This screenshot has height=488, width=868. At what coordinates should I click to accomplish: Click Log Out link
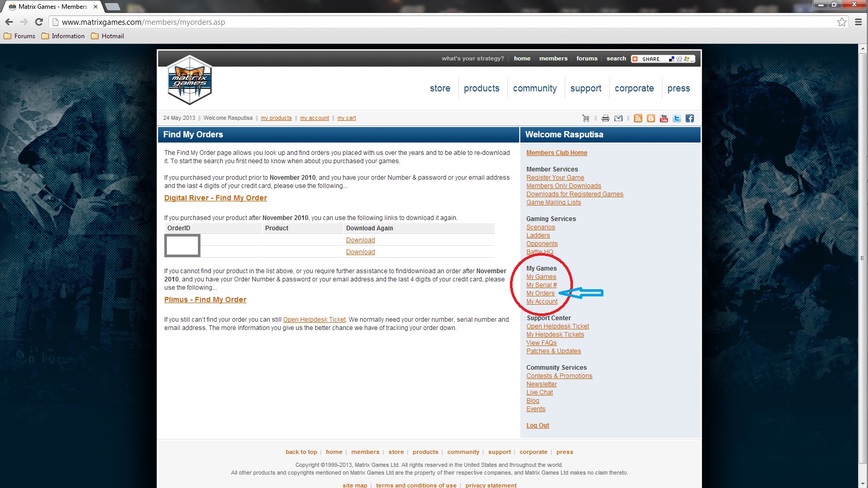[x=538, y=426]
